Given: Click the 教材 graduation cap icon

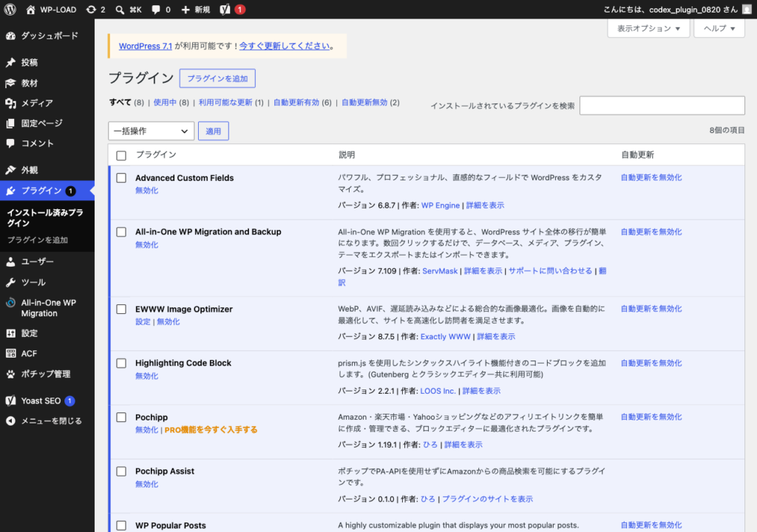Looking at the screenshot, I should point(10,83).
